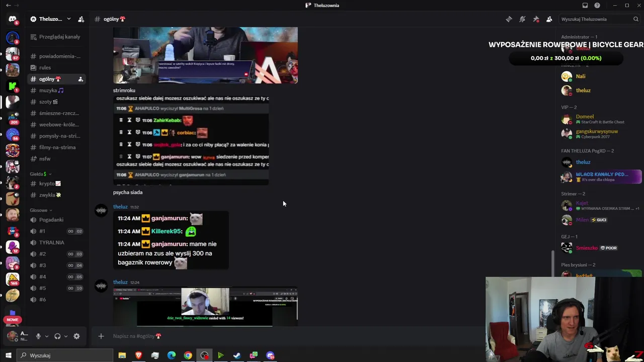644x362 pixels.
Task: Open the ganjamurun chat screenshot image
Action: pos(171,240)
